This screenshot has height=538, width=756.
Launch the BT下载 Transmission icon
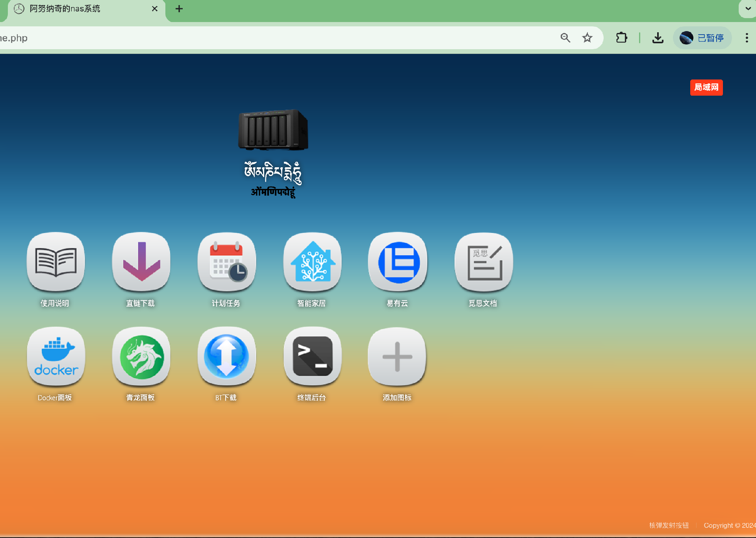[x=227, y=356]
